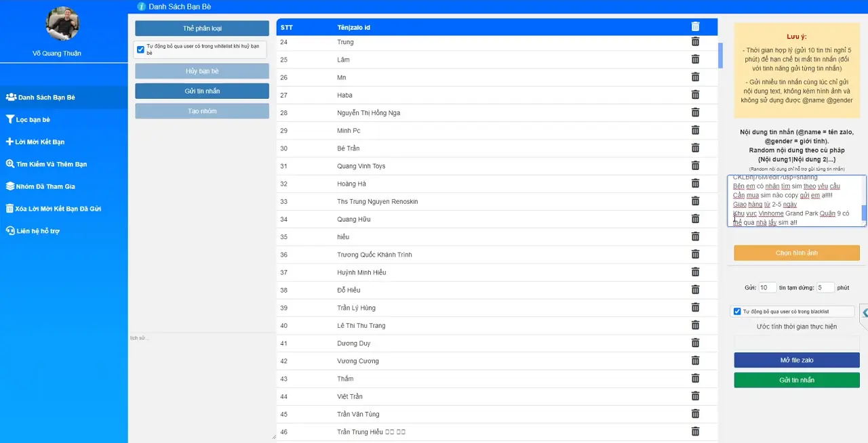Delete friend Trung using trash icon
The image size is (868, 443).
pos(695,42)
